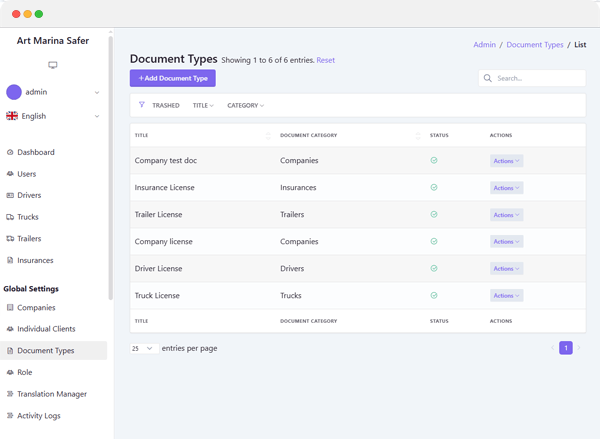This screenshot has width=600, height=439.
Task: Click the Individual Clients sidebar icon
Action: tap(10, 329)
